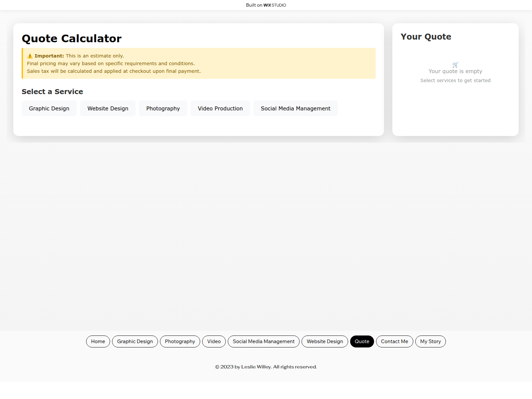Click the Your Quote heading
Screen dimensions: 532x399
(x=426, y=37)
